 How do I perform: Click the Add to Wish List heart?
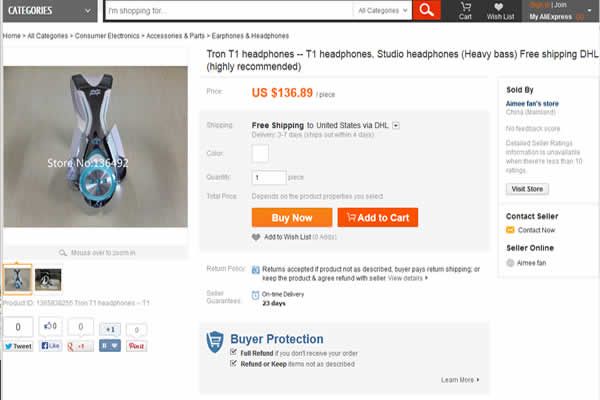[x=256, y=237]
